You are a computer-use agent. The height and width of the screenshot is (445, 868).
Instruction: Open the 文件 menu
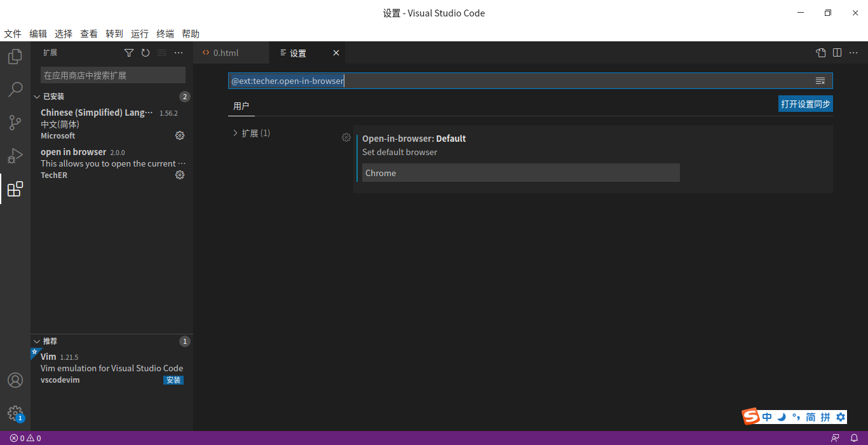[13, 34]
